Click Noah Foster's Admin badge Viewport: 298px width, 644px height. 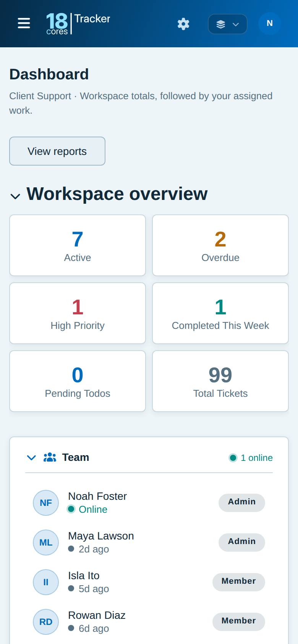point(242,503)
